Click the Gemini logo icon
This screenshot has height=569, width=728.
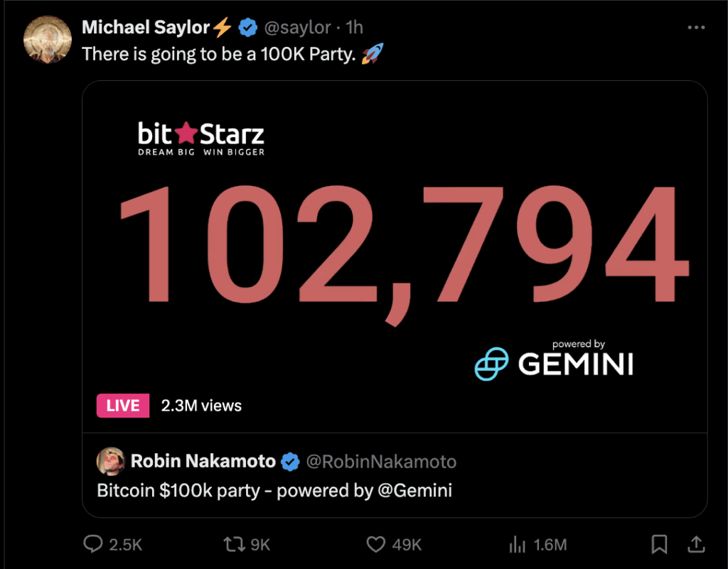click(493, 364)
